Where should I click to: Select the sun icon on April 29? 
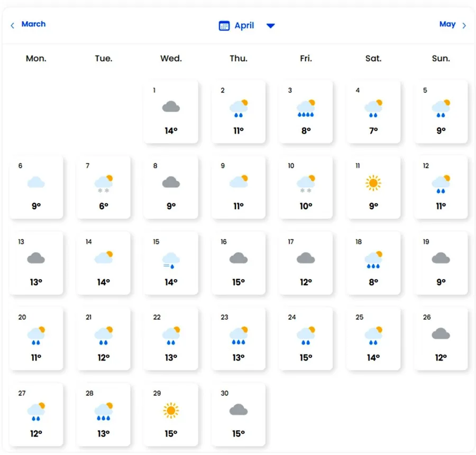pos(170,409)
